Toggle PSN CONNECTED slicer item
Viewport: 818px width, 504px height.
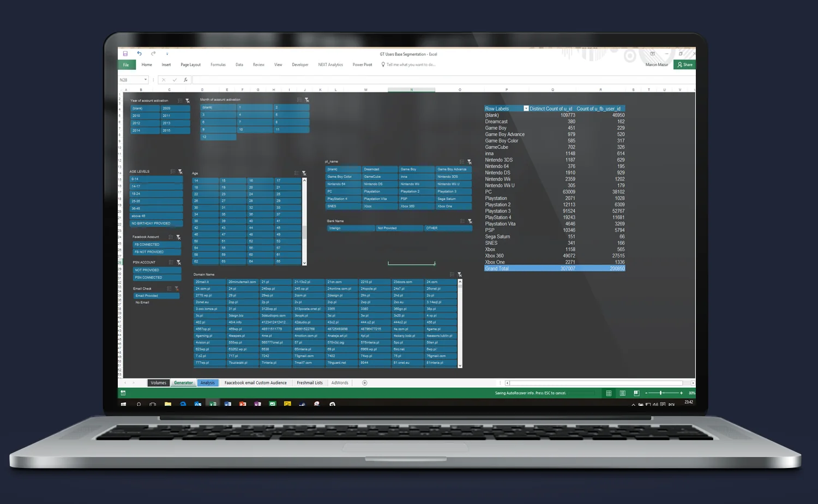click(x=157, y=278)
